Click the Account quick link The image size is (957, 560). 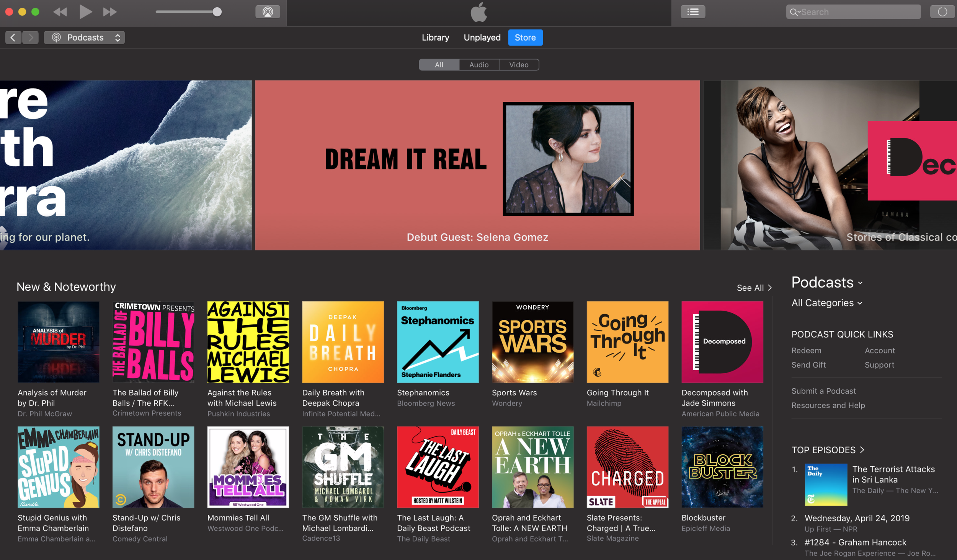tap(879, 350)
